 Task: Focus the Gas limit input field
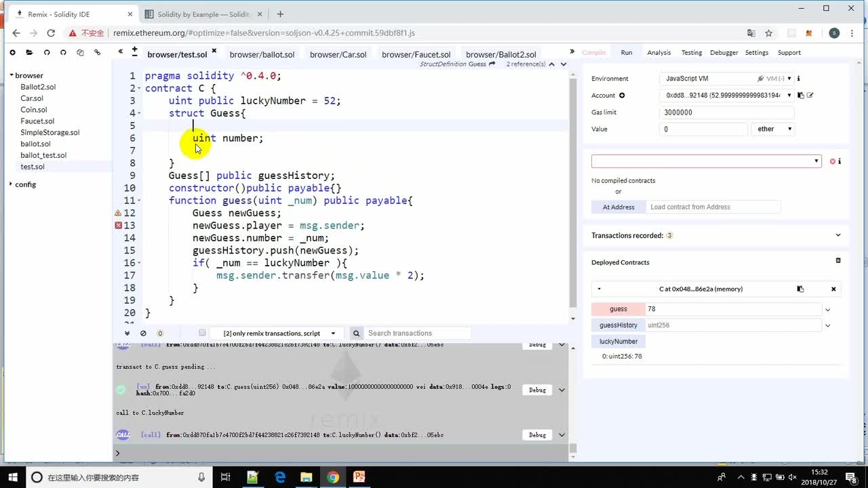pos(726,113)
